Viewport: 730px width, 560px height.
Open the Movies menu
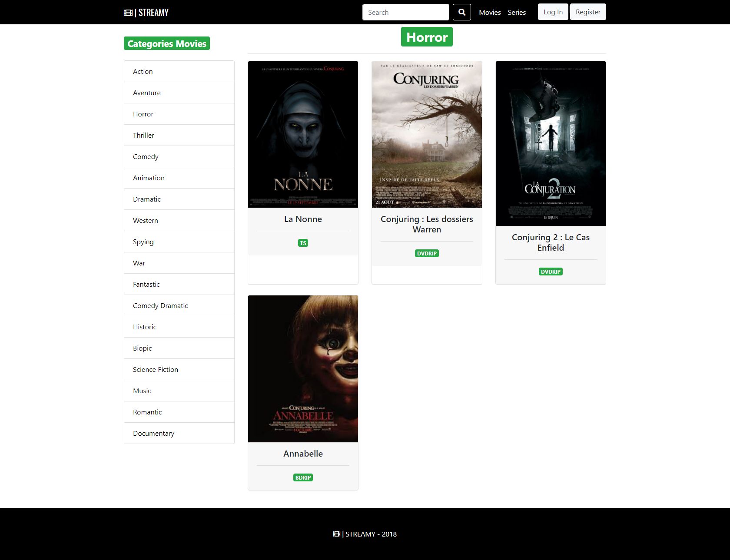tap(490, 12)
